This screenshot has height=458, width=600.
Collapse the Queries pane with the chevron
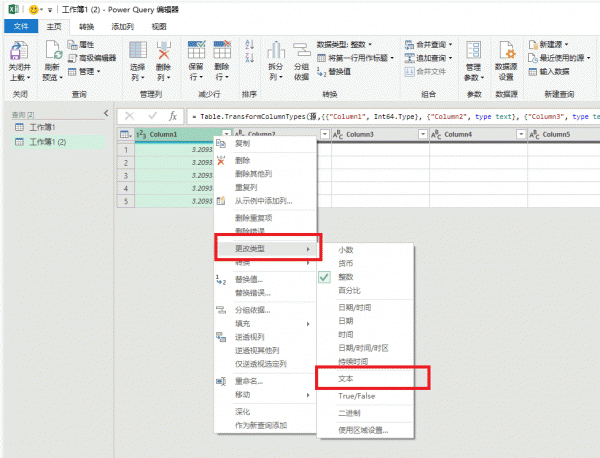106,113
